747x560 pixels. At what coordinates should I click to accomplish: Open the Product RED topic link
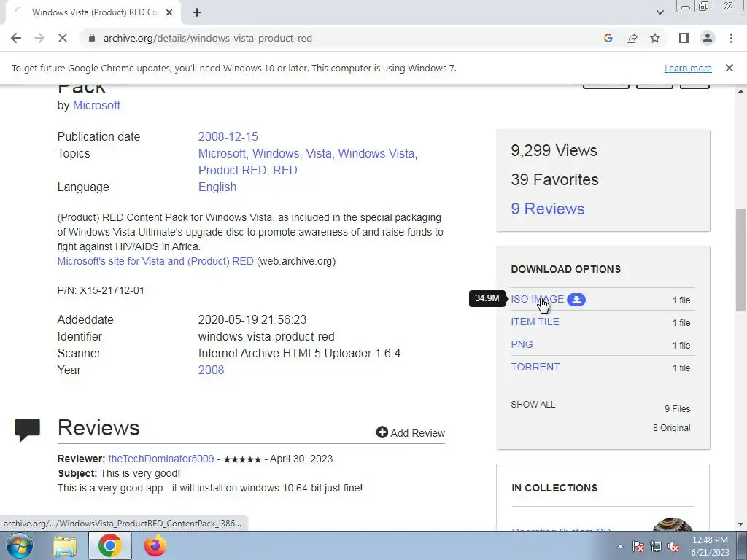click(x=232, y=170)
